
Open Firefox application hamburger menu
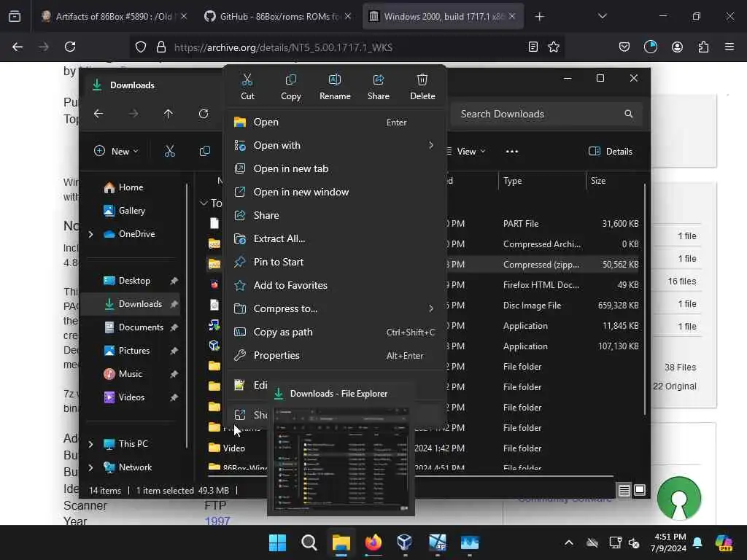pyautogui.click(x=729, y=47)
